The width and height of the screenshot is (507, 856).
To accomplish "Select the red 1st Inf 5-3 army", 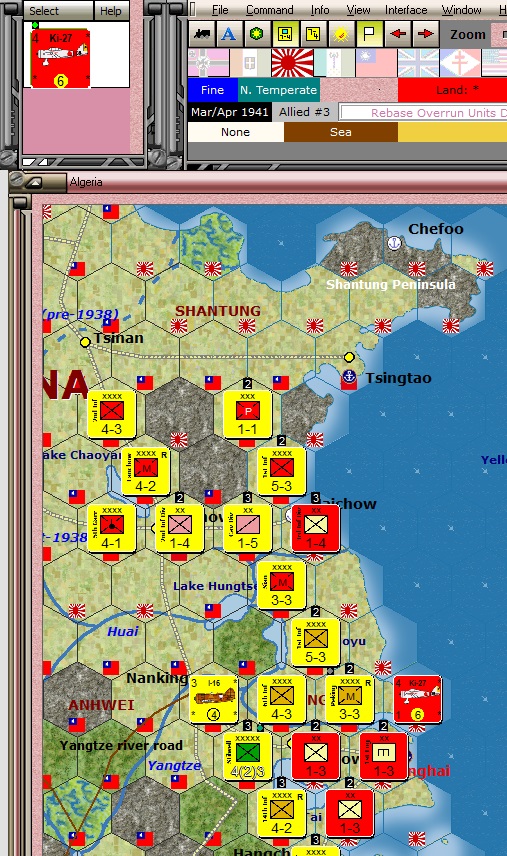I will click(x=282, y=472).
